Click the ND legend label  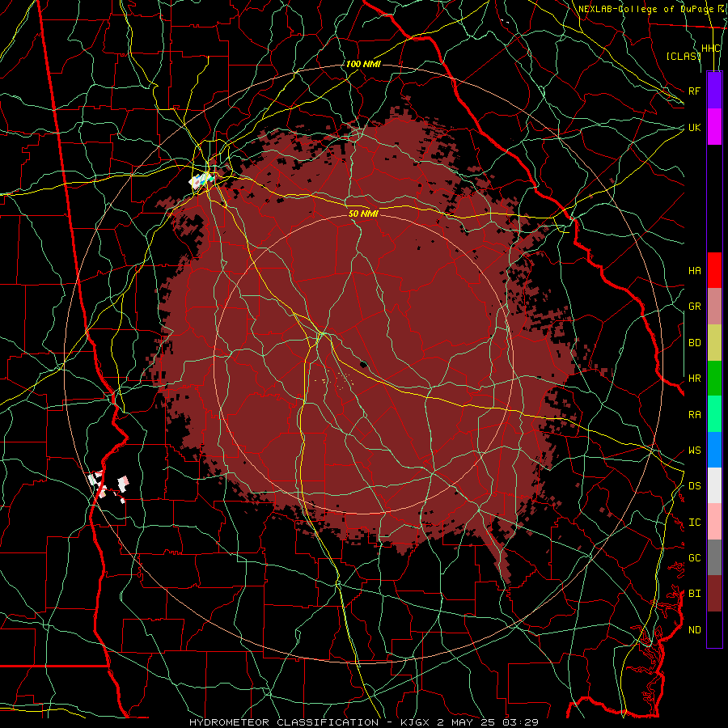695,630
